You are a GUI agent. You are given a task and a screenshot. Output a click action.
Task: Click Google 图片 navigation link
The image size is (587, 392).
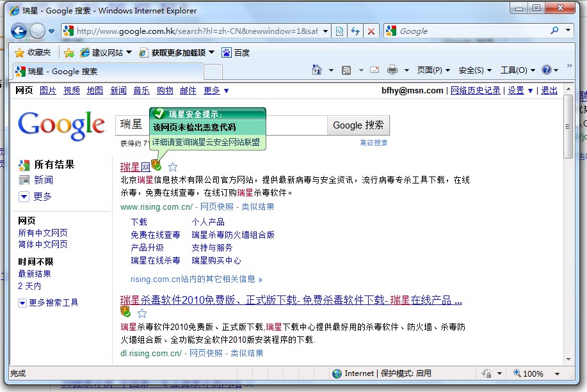(x=48, y=91)
